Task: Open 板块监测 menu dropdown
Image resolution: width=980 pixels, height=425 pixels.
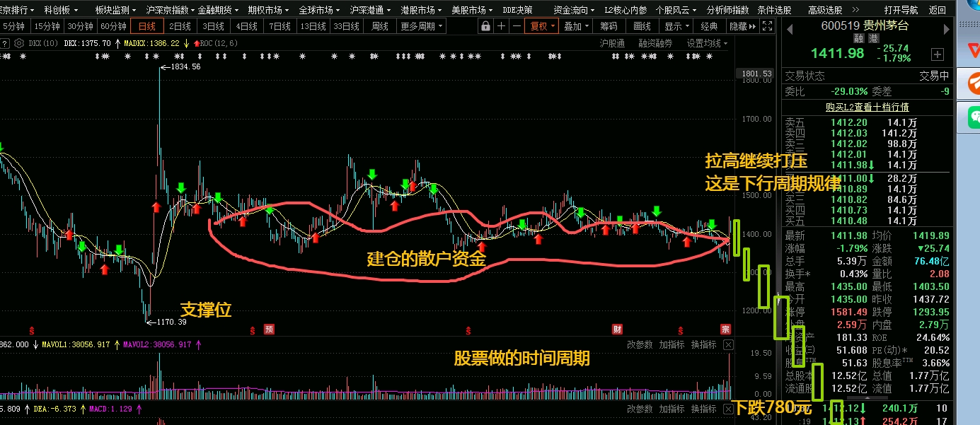Action: [x=117, y=10]
